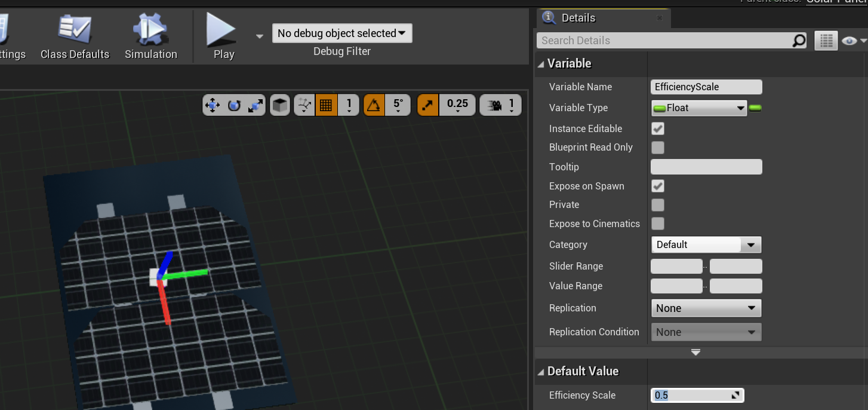Click the "Variable Name" label

click(x=580, y=87)
